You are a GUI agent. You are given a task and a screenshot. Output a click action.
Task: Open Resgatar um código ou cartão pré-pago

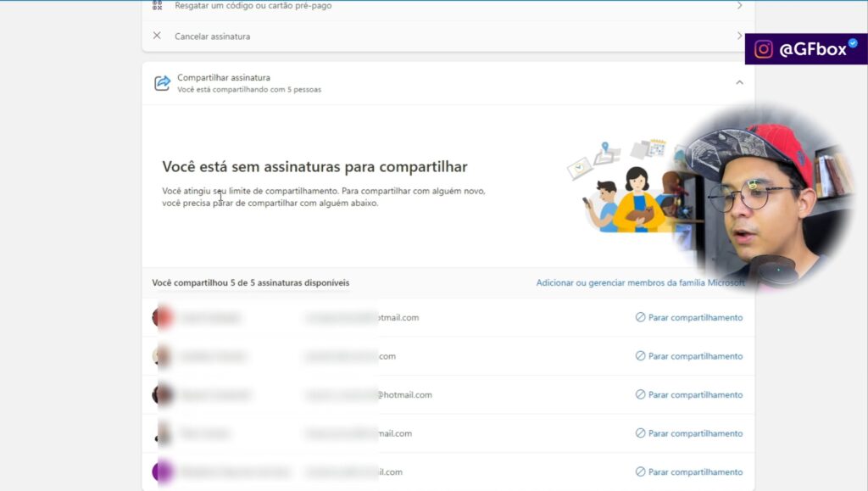click(x=448, y=7)
